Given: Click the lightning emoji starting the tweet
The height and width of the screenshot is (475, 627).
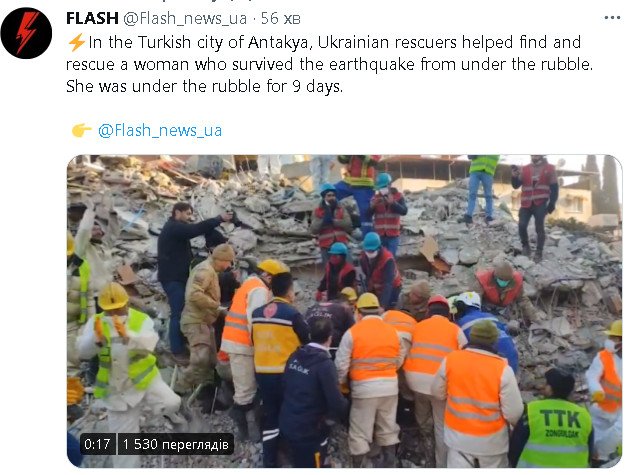Looking at the screenshot, I should [x=76, y=42].
